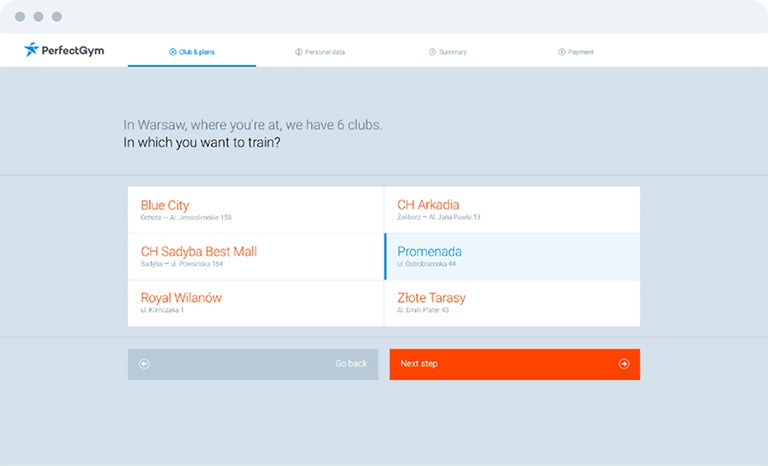The width and height of the screenshot is (768, 466).
Task: Click the Personal data step icon
Action: pyautogui.click(x=298, y=52)
